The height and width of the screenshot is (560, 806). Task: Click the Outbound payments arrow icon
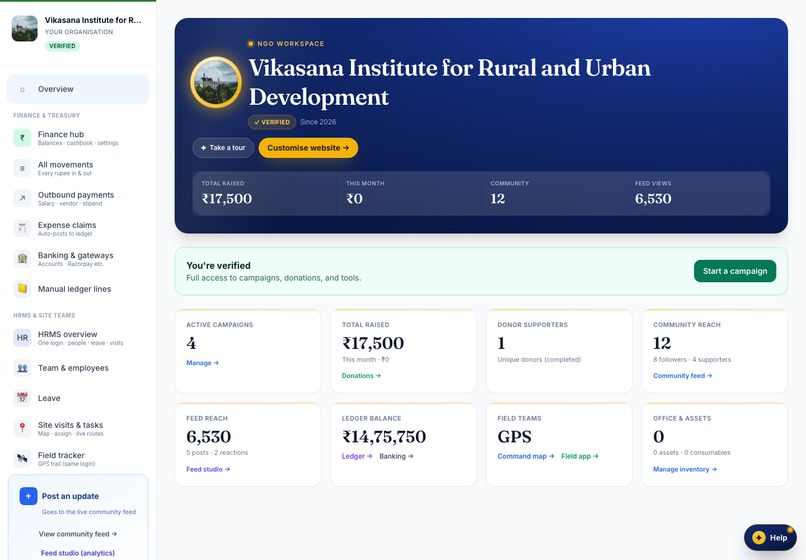pyautogui.click(x=22, y=198)
